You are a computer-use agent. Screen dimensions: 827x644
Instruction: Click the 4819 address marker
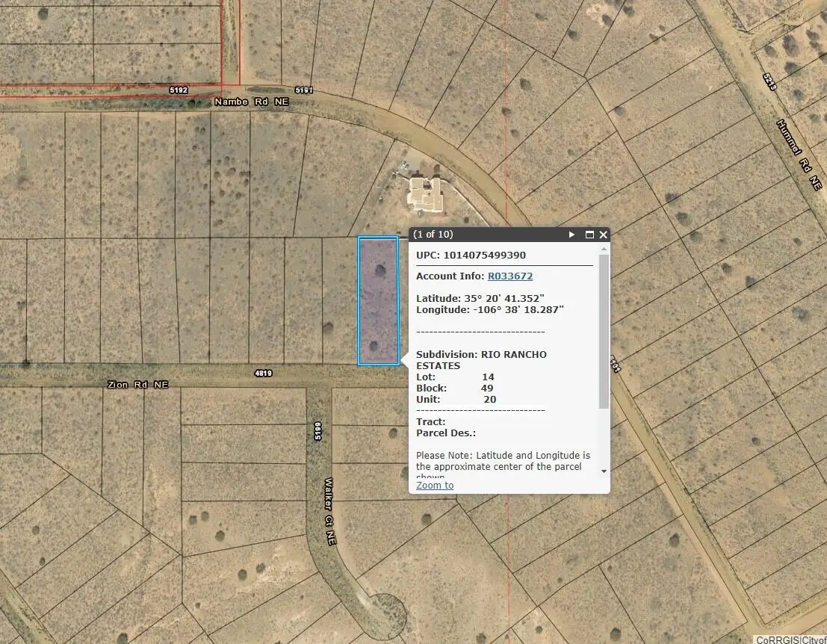point(263,373)
